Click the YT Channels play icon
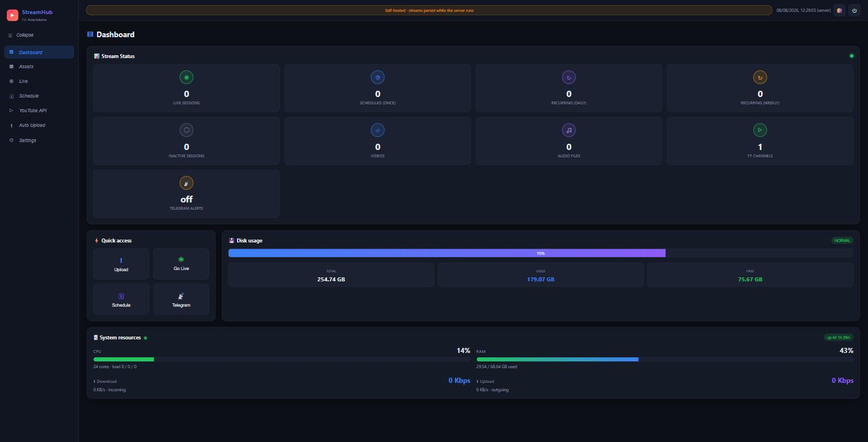 pos(760,130)
